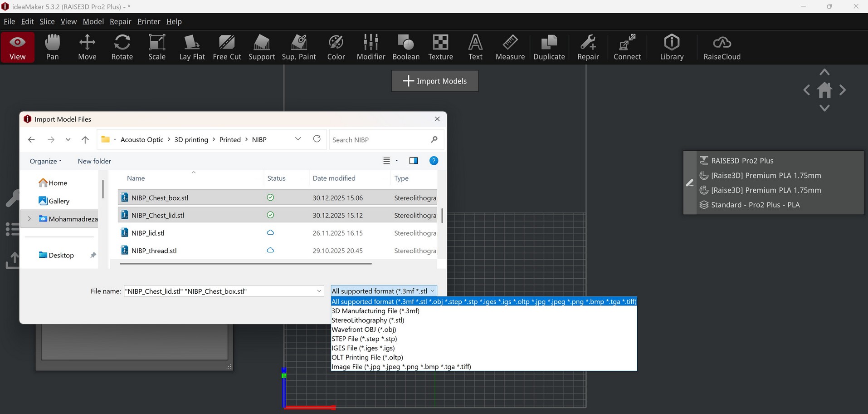Open the Texture tool
Screen dimensions: 868x414
tap(440, 47)
